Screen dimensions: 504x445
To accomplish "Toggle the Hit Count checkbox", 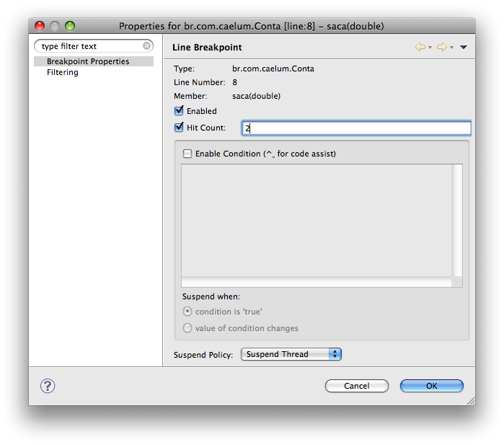I will 180,128.
